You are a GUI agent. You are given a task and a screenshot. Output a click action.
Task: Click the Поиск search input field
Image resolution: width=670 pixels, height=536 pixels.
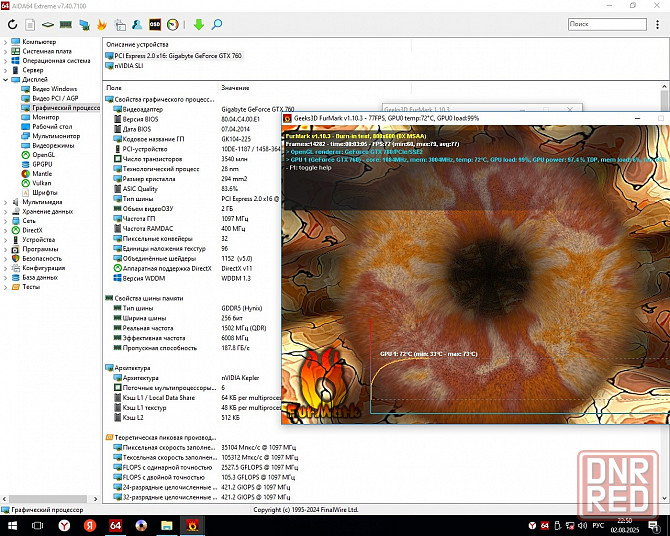click(607, 24)
